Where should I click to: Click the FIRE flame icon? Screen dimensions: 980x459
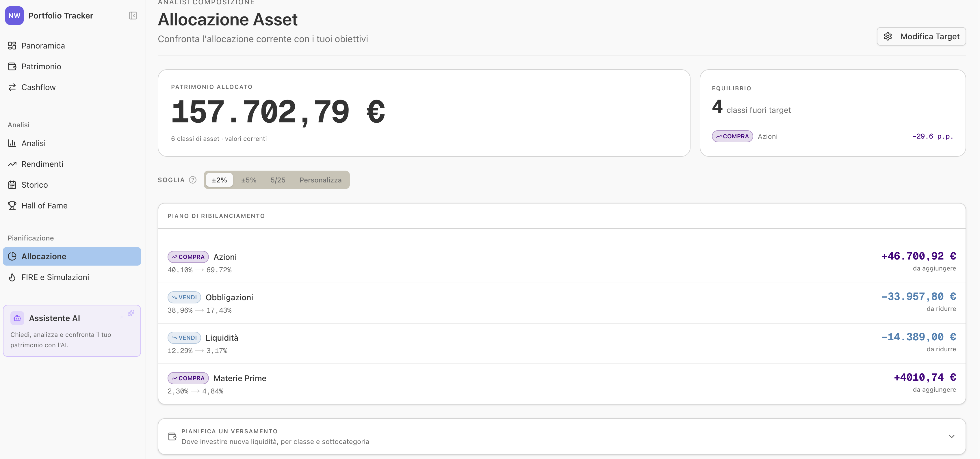click(x=12, y=277)
